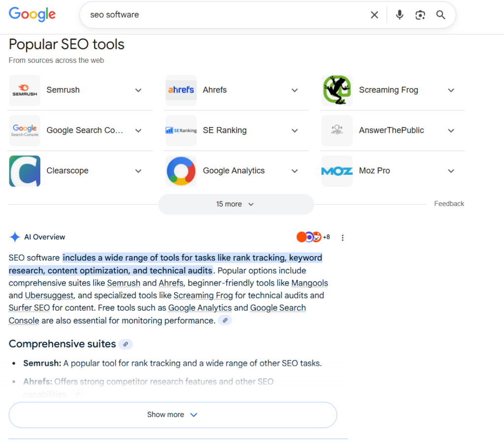Select the Google Analytics tool entry
504x445 pixels.
[x=233, y=171]
